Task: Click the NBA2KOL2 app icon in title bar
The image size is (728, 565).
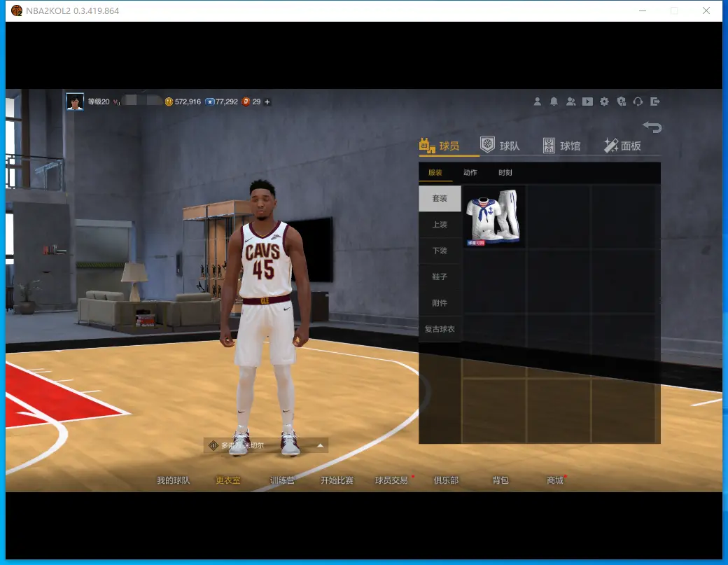Action: click(17, 11)
